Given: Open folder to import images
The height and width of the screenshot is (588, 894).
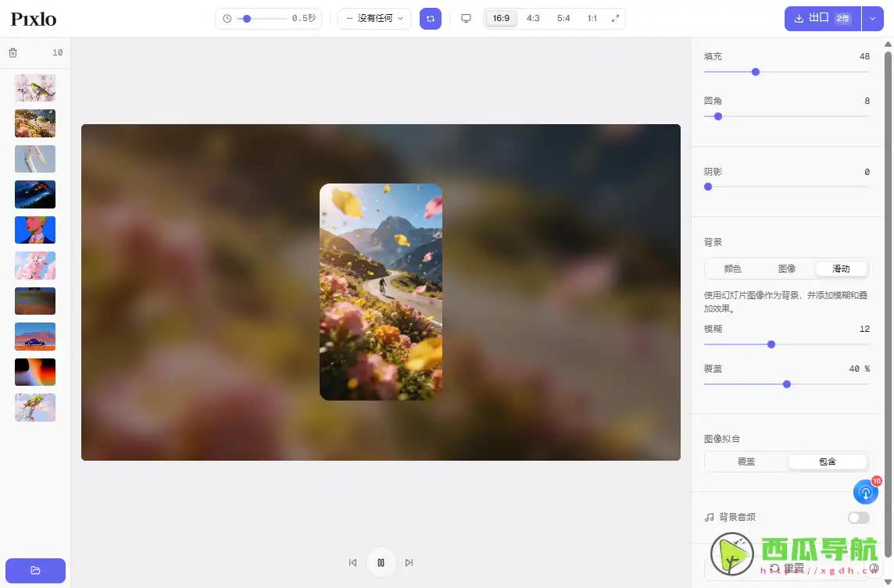Looking at the screenshot, I should tap(35, 570).
